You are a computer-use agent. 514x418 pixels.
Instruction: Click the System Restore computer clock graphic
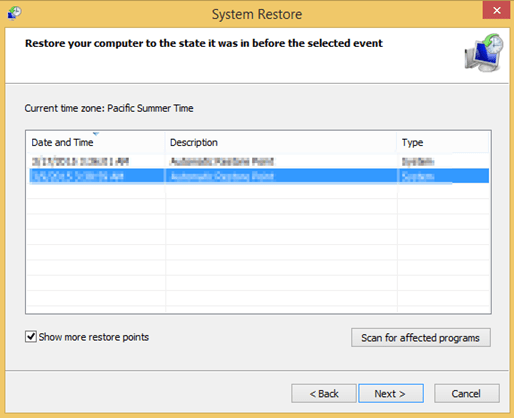[484, 52]
